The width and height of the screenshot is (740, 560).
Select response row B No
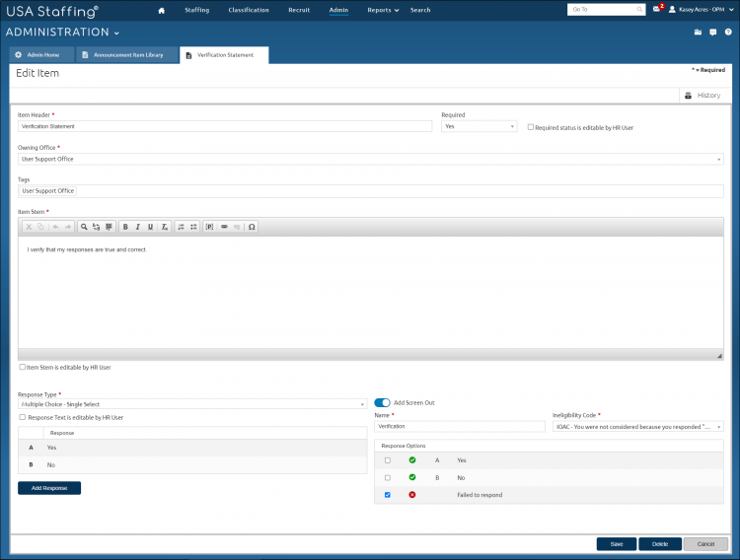point(192,465)
